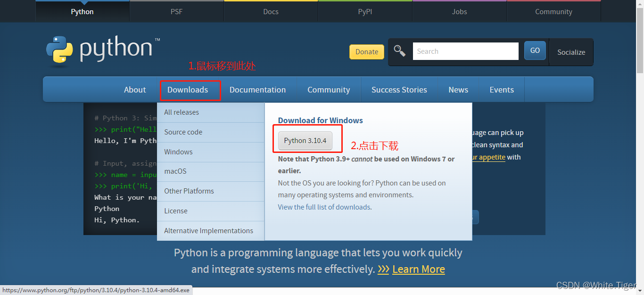Open the Downloads navigation menu
Viewport: 644px width, 295px height.
pyautogui.click(x=188, y=90)
